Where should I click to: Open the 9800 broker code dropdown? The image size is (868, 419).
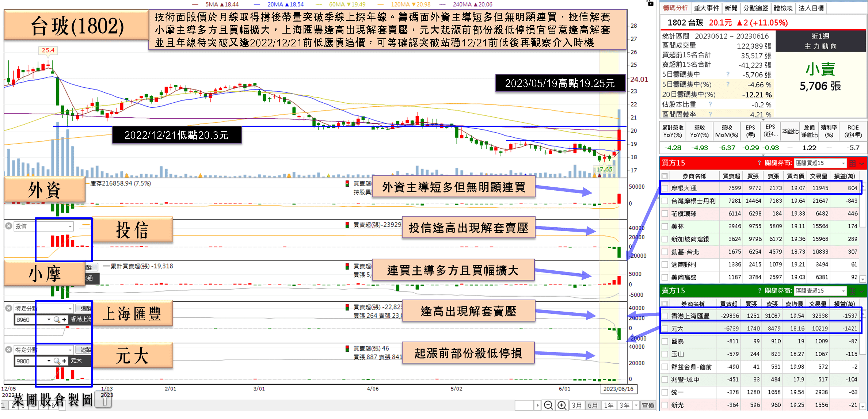49,361
